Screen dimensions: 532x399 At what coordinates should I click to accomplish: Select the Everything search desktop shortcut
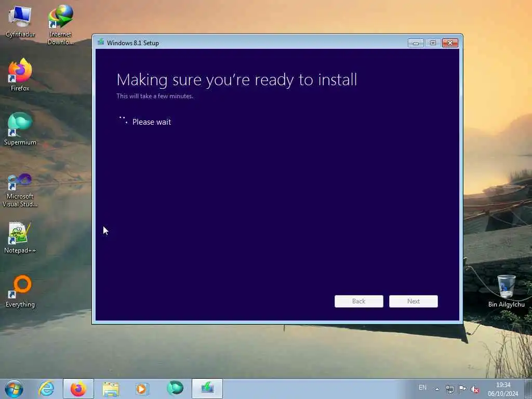[20, 291]
